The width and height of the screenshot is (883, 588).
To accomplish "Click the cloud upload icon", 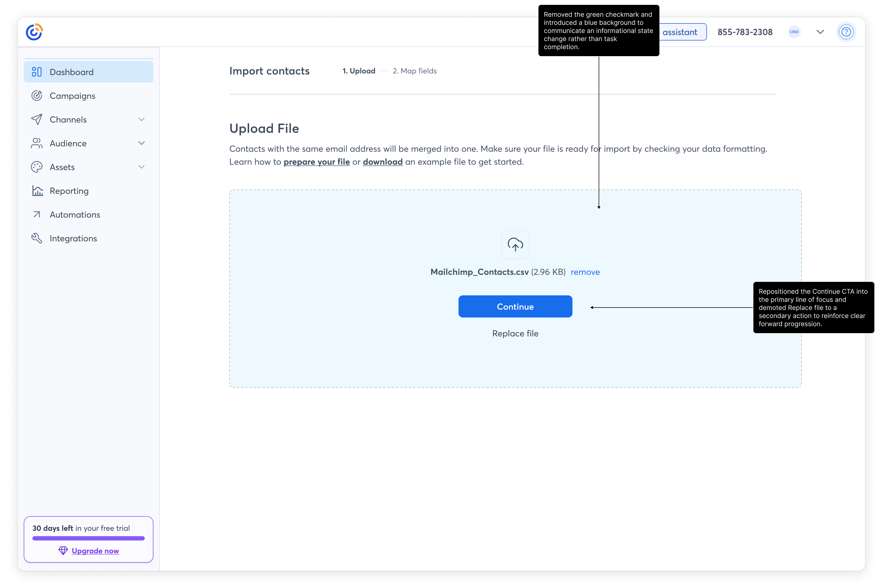I will (x=515, y=245).
